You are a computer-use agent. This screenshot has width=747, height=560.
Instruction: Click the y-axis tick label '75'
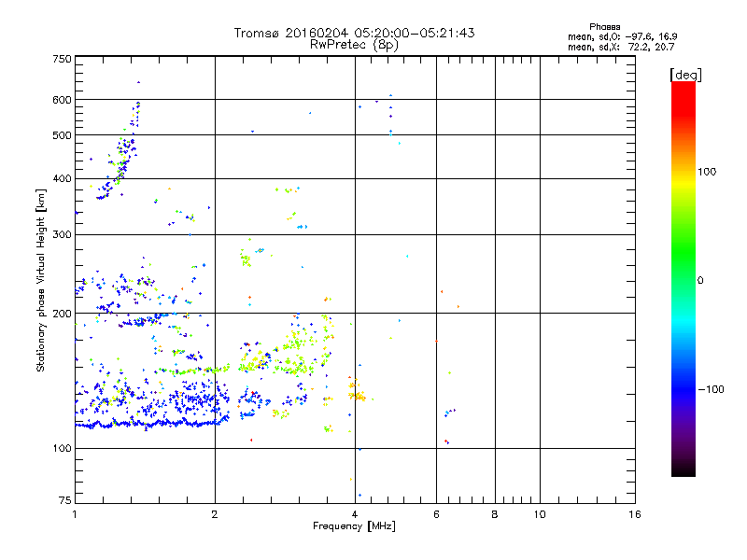click(x=65, y=500)
